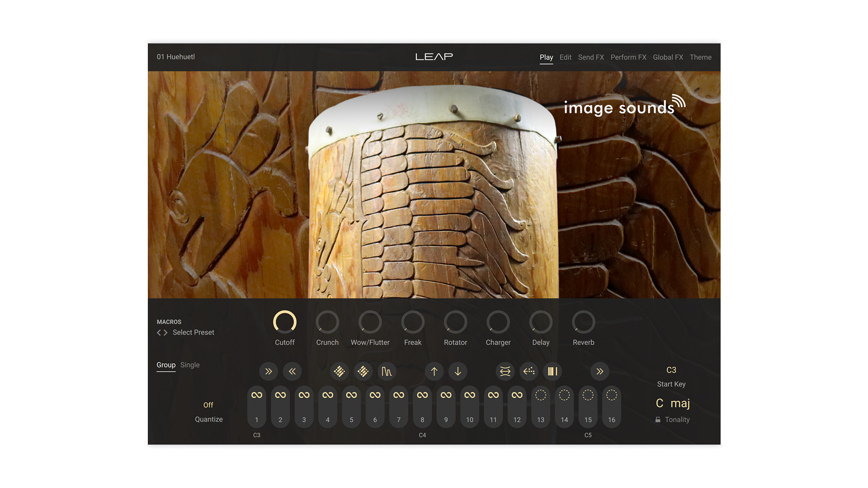Click the second dice randomize icon
This screenshot has height=488, width=868.
tap(363, 371)
